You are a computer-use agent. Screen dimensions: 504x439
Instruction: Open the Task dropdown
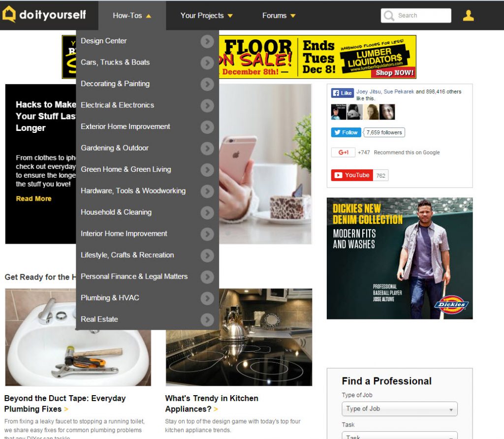click(x=399, y=436)
